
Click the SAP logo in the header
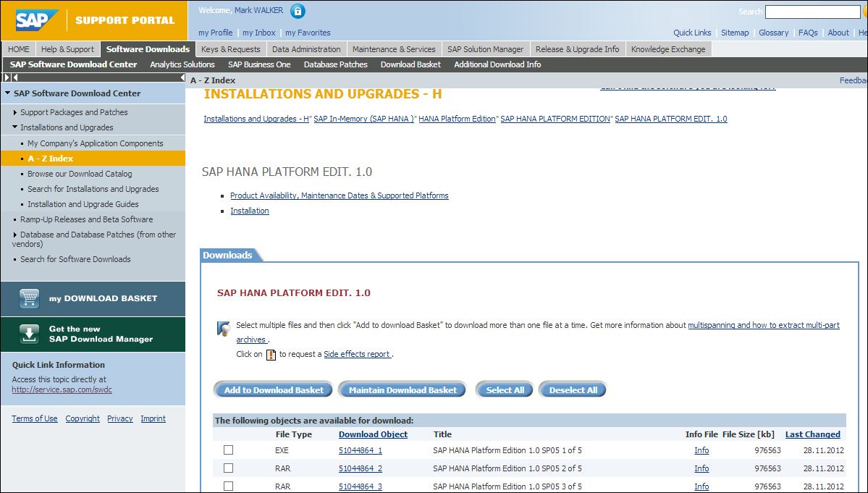[x=36, y=20]
